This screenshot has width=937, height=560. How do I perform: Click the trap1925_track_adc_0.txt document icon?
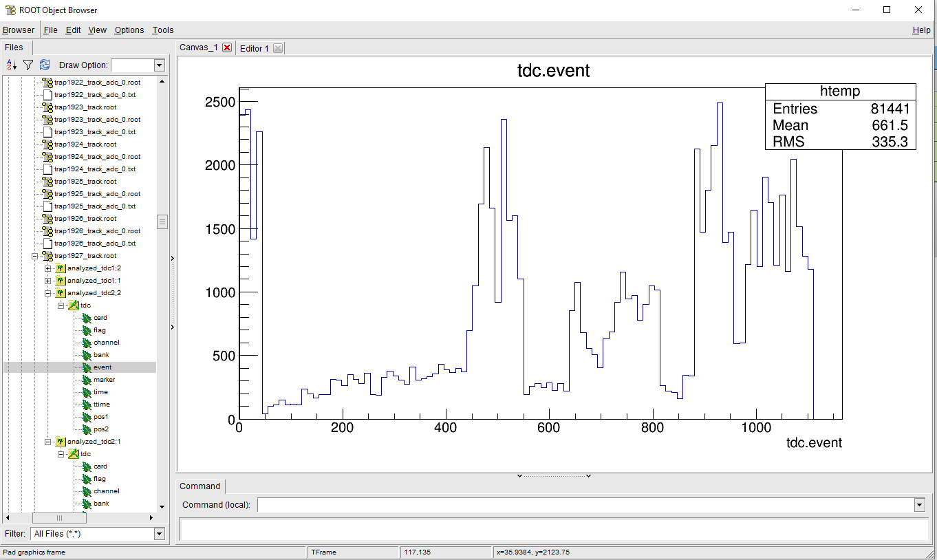pyautogui.click(x=47, y=206)
